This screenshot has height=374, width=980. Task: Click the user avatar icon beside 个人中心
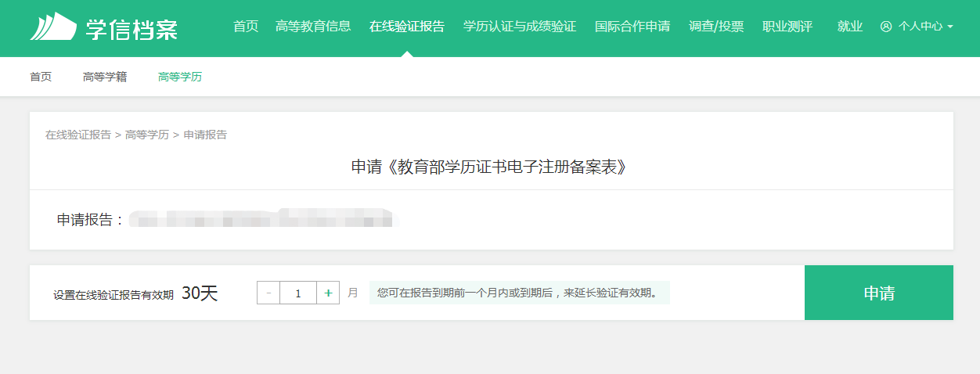[x=886, y=27]
